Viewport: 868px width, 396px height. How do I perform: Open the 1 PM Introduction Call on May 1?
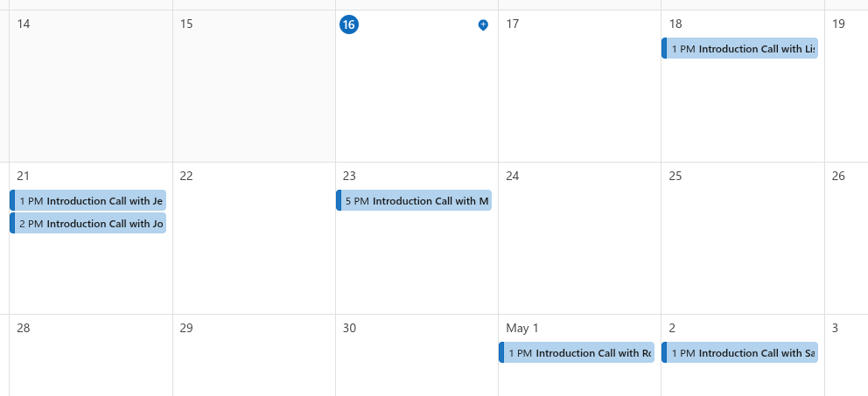[577, 353]
